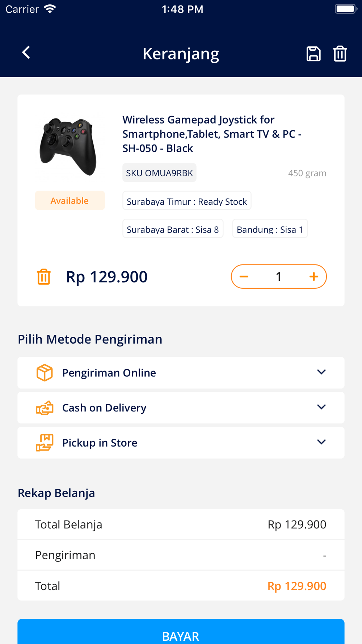Expand the Pengiriman Online chevron

coord(321,372)
